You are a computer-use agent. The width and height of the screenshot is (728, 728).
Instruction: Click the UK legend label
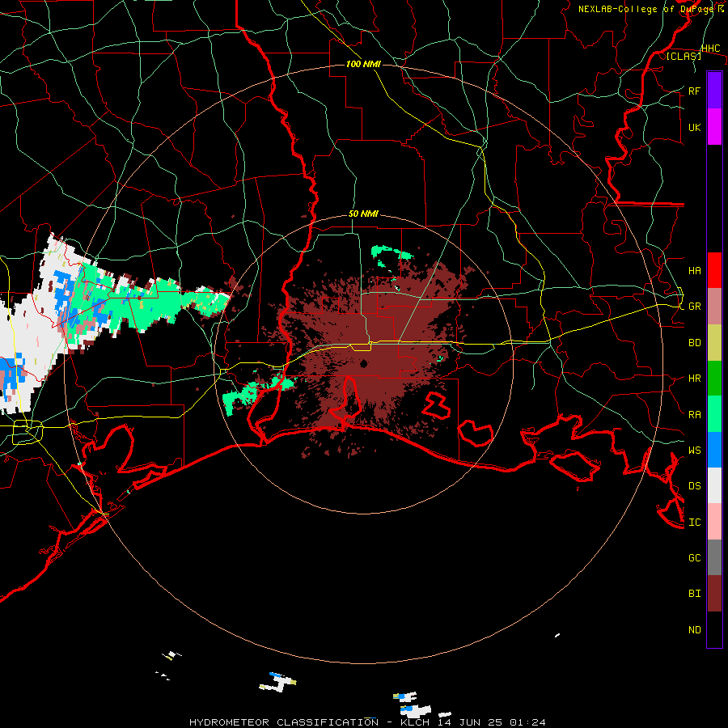(x=694, y=127)
